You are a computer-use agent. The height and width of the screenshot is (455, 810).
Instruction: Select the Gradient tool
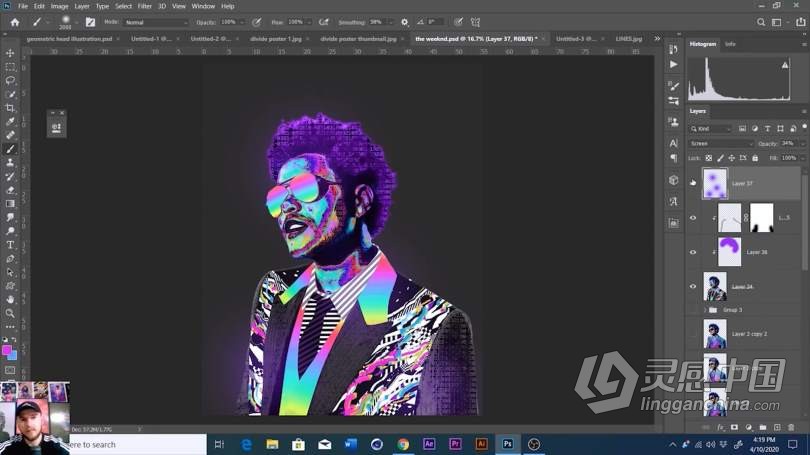[x=10, y=204]
